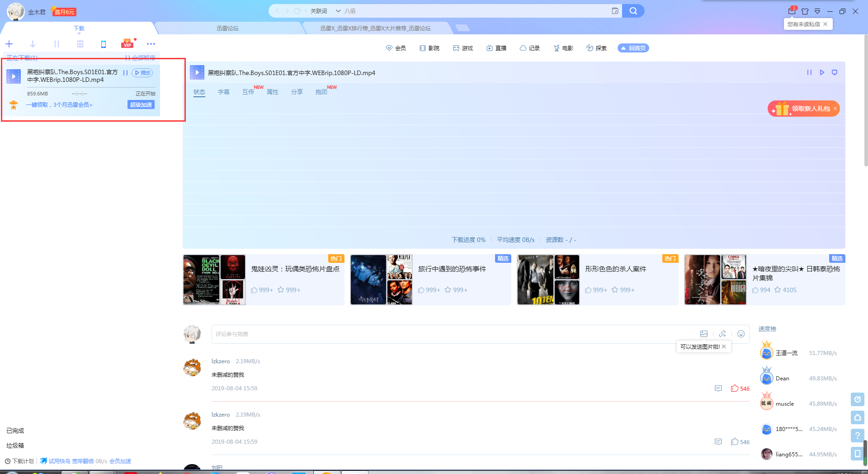The height and width of the screenshot is (474, 868).
Task: Switch to the 字幕 tab
Action: (x=224, y=92)
